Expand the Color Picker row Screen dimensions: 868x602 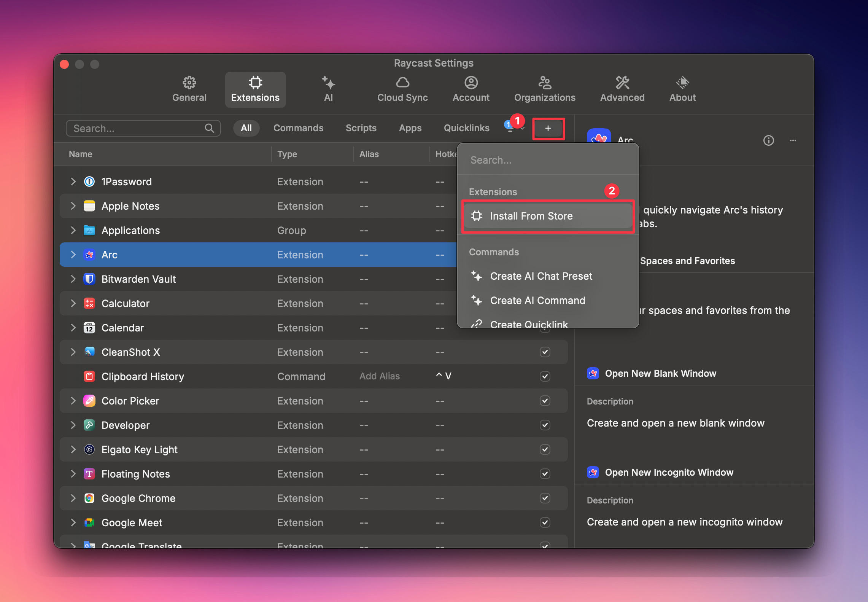tap(73, 401)
